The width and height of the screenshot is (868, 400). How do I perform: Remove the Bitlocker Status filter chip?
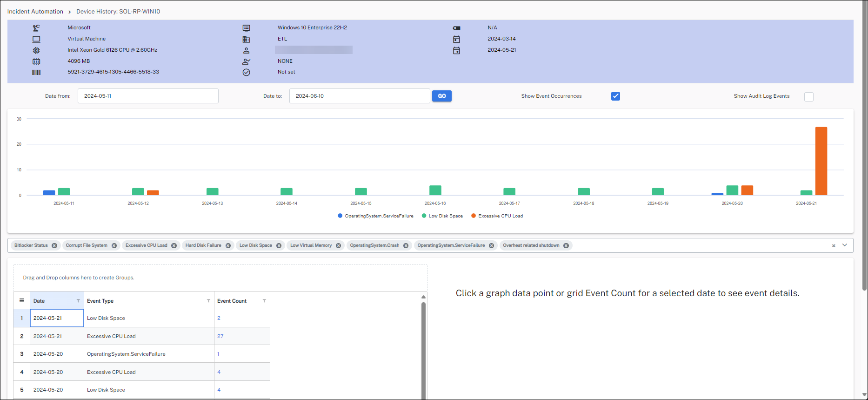[54, 245]
